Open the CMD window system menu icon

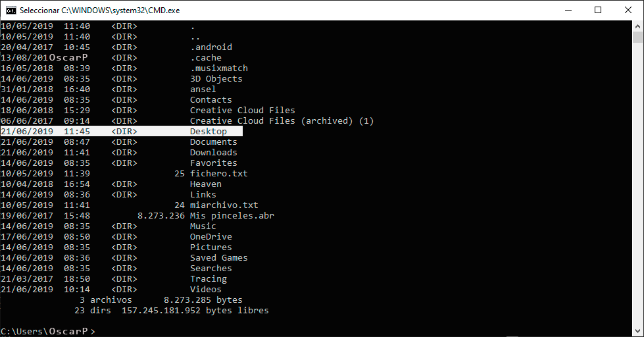pyautogui.click(x=11, y=10)
